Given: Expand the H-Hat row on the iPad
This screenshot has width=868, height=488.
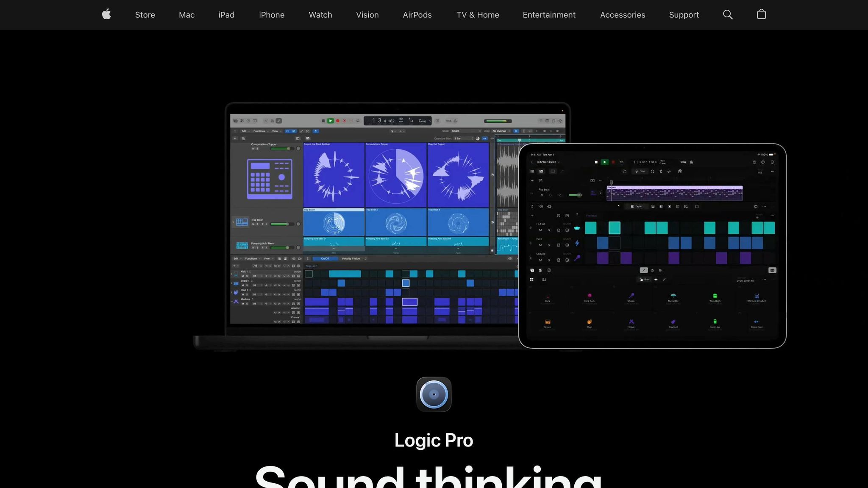Looking at the screenshot, I should tap(531, 228).
